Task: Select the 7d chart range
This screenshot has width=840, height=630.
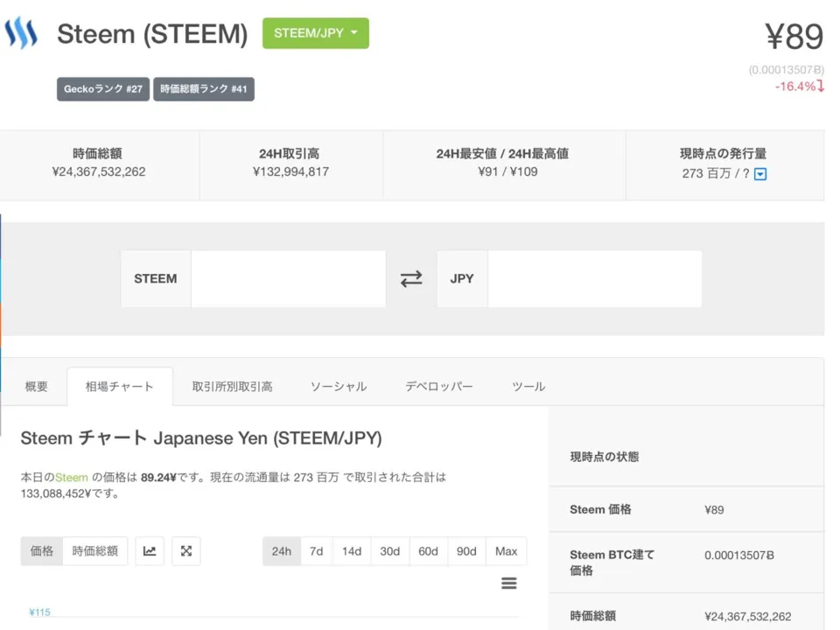Action: coord(316,551)
